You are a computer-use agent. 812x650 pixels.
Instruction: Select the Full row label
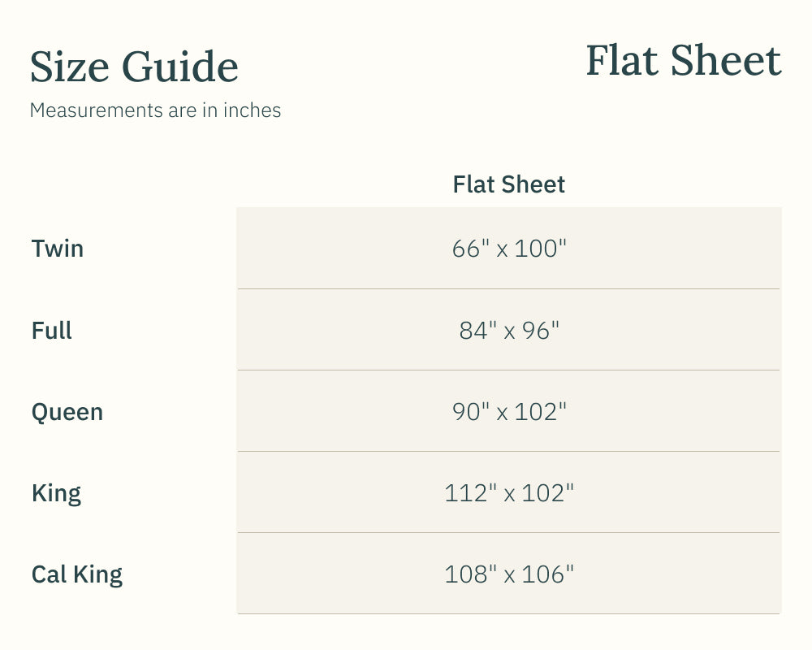click(52, 331)
